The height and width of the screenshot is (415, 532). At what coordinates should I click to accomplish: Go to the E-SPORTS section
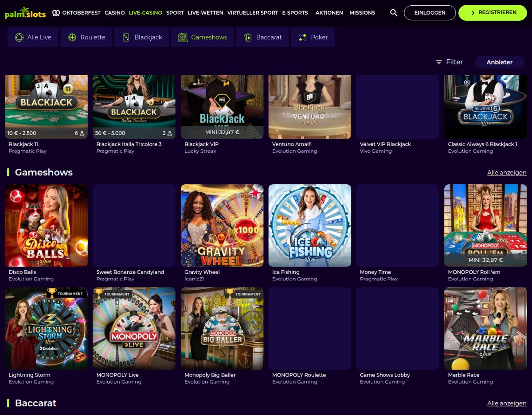point(295,13)
